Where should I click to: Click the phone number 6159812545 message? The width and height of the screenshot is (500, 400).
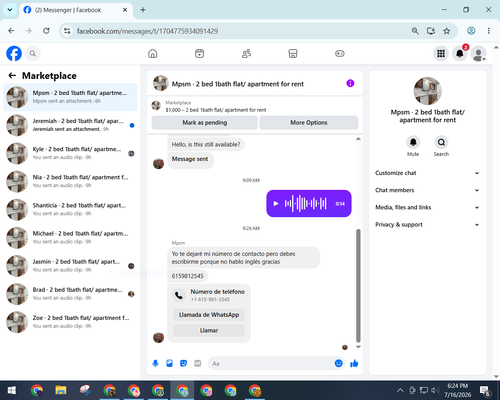click(187, 276)
